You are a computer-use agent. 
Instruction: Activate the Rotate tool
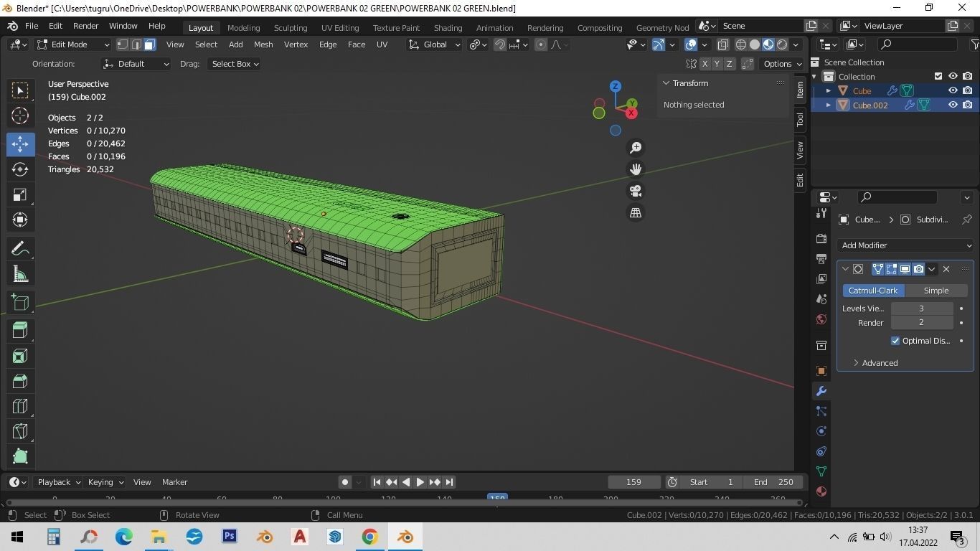[x=20, y=169]
